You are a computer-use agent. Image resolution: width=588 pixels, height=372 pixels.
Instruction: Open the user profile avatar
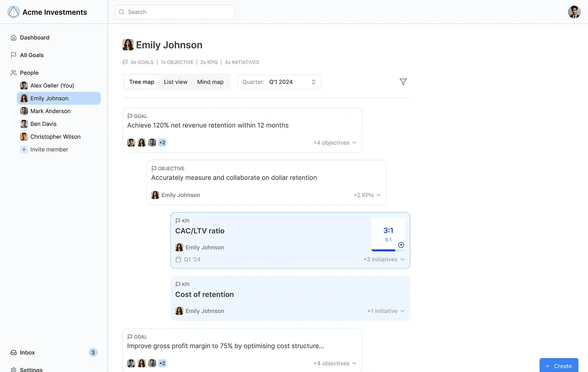[x=574, y=12]
